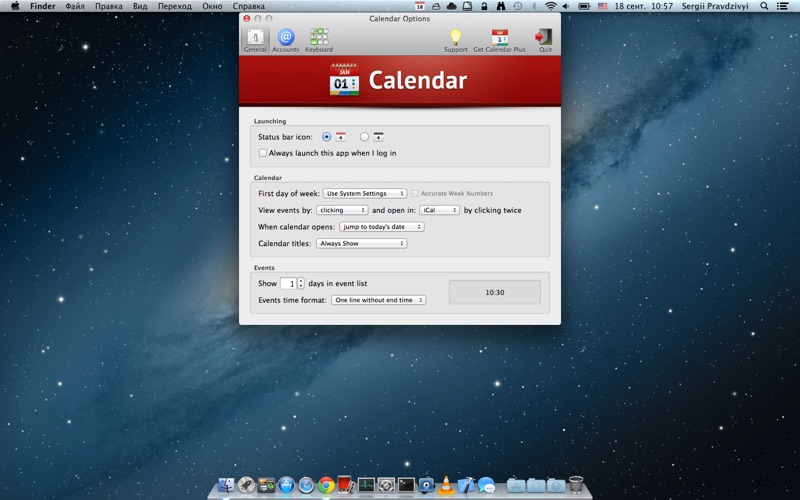The height and width of the screenshot is (500, 800).
Task: Open the Вид menu
Action: click(x=140, y=6)
